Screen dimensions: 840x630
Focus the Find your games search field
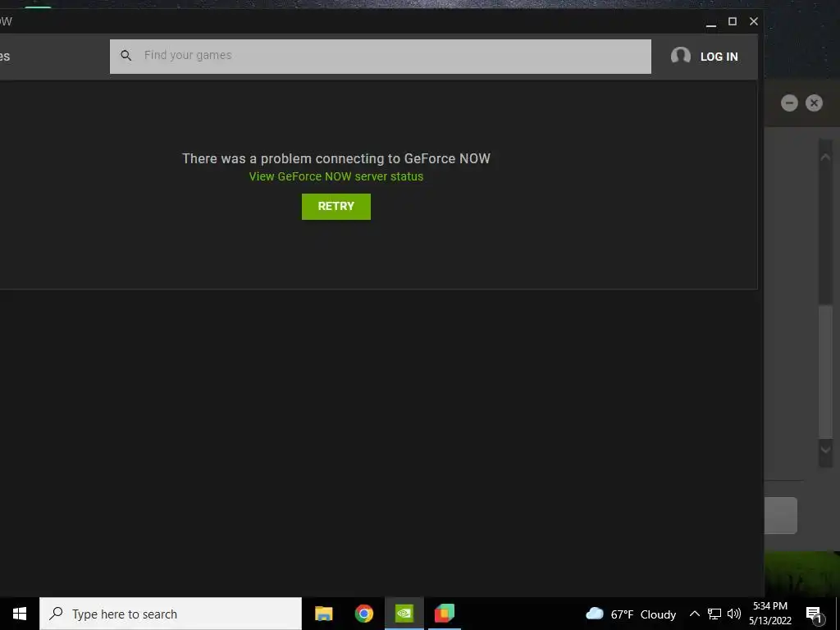(x=381, y=57)
